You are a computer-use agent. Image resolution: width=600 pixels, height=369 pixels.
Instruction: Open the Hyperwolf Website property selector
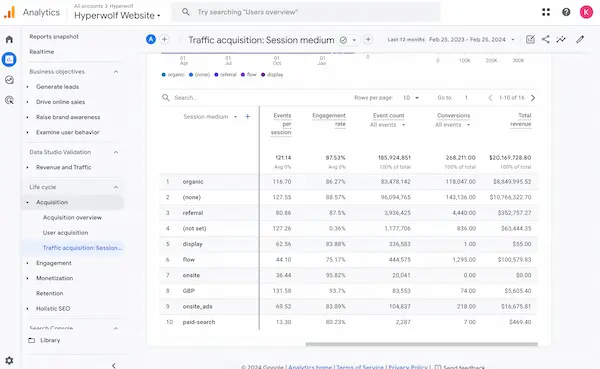pyautogui.click(x=117, y=16)
